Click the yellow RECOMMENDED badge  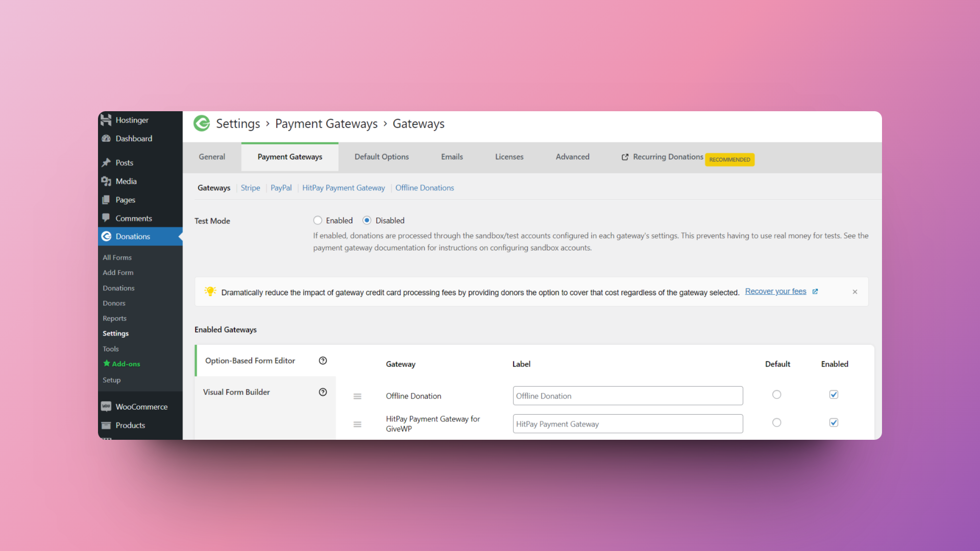pyautogui.click(x=730, y=160)
